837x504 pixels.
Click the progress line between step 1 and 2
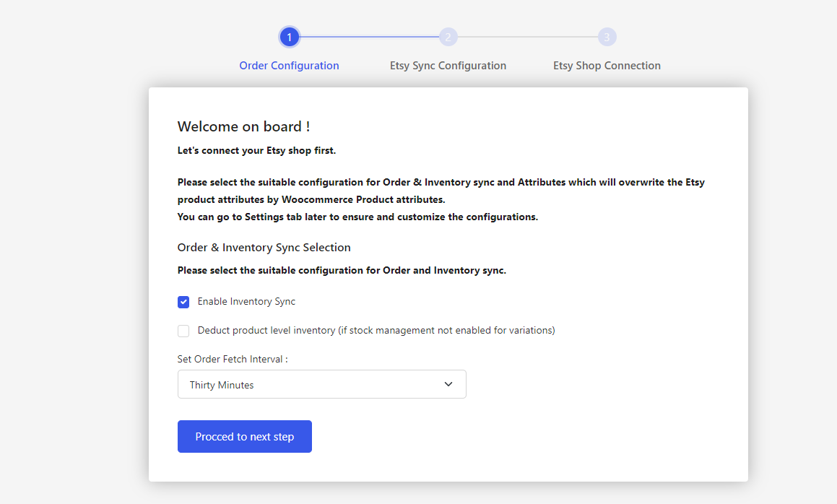pos(368,36)
